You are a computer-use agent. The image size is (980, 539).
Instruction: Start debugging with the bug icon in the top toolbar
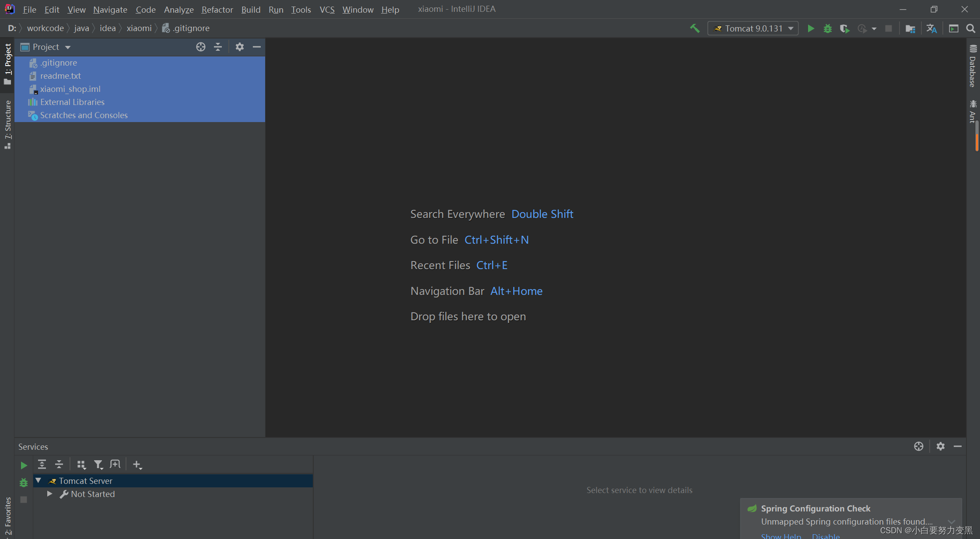828,28
